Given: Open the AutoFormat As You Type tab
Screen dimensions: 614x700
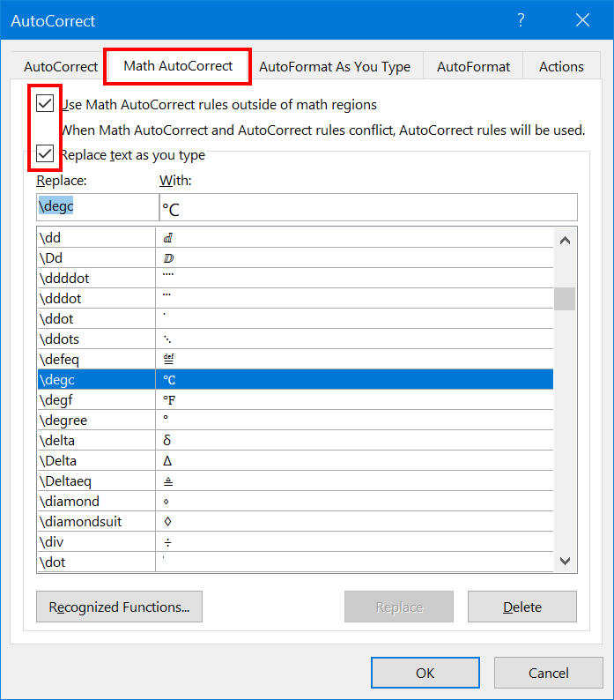Looking at the screenshot, I should tap(335, 66).
